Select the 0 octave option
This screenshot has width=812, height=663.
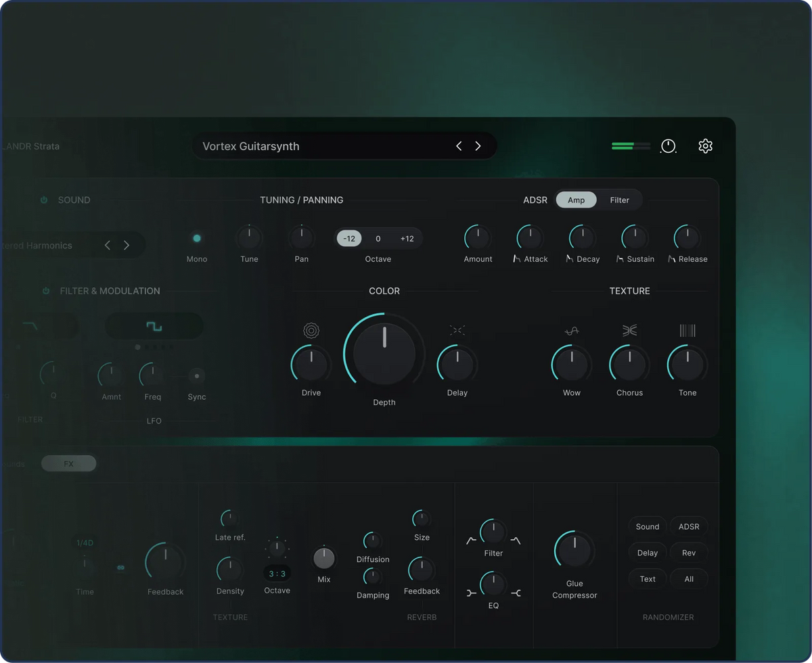click(x=378, y=239)
